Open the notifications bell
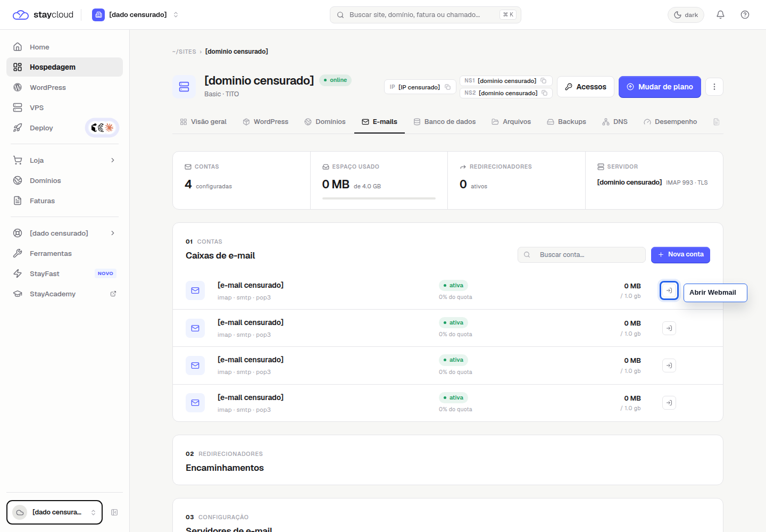766x532 pixels. (720, 15)
